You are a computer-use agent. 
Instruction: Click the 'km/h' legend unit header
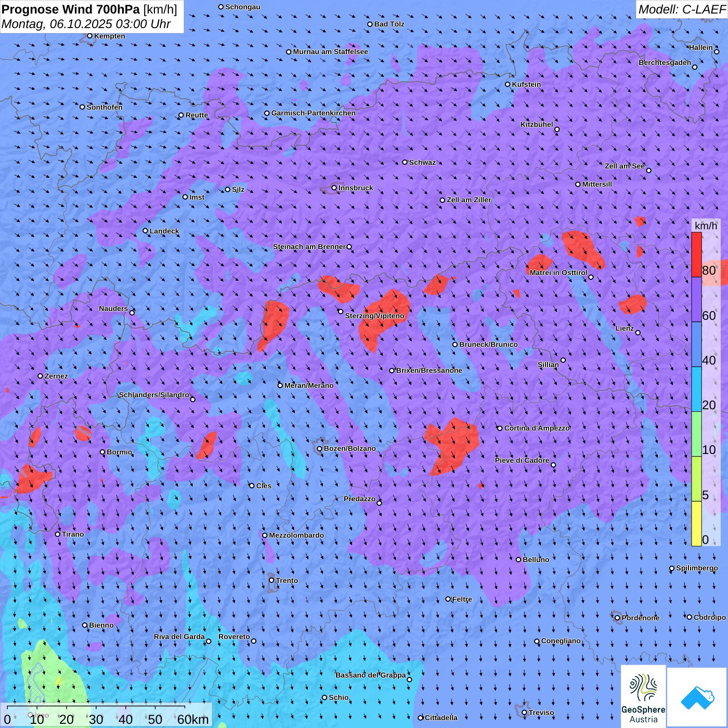706,225
